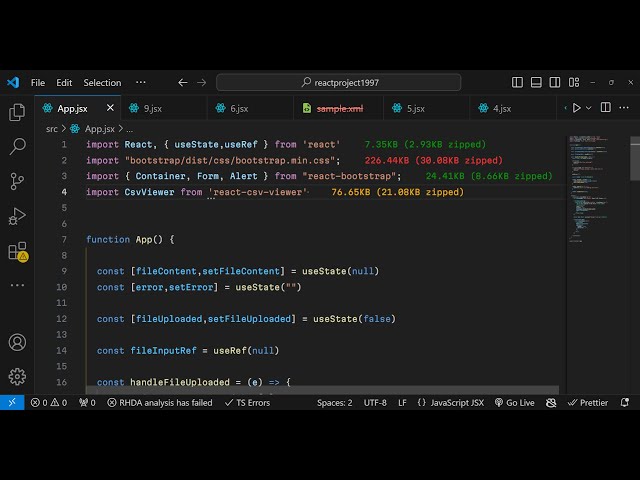The image size is (640, 480).
Task: Toggle the primary sidebar layout button
Action: coord(517,83)
